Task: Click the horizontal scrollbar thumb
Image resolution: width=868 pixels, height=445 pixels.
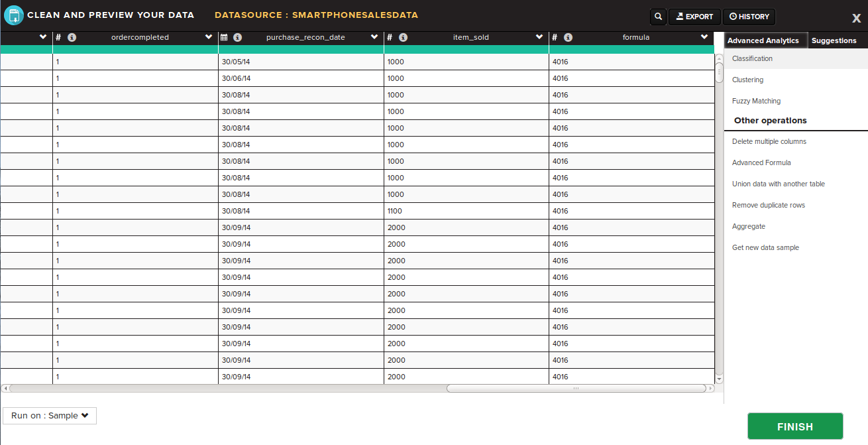Action: (x=576, y=389)
